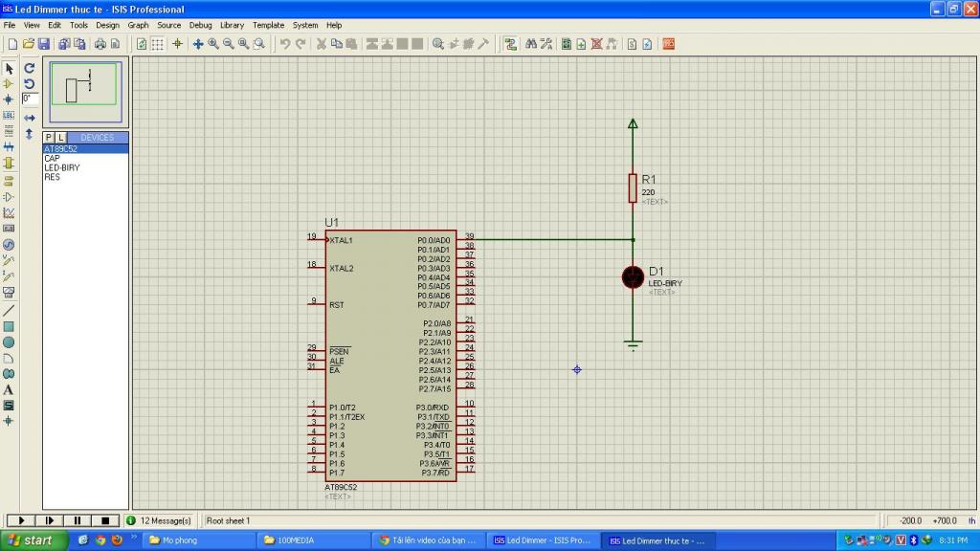Open the Library menu
The image size is (980, 551).
[232, 25]
